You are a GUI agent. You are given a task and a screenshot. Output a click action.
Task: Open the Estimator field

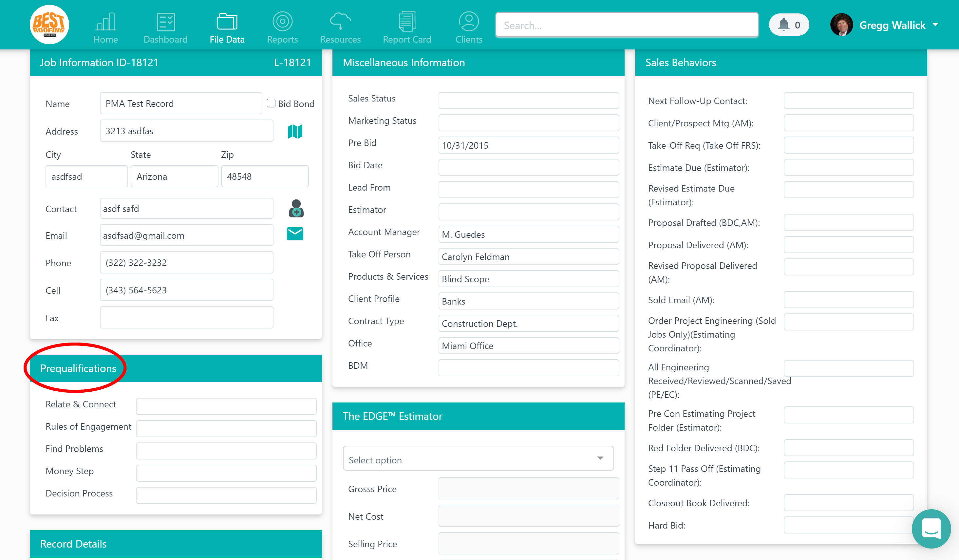click(x=529, y=212)
